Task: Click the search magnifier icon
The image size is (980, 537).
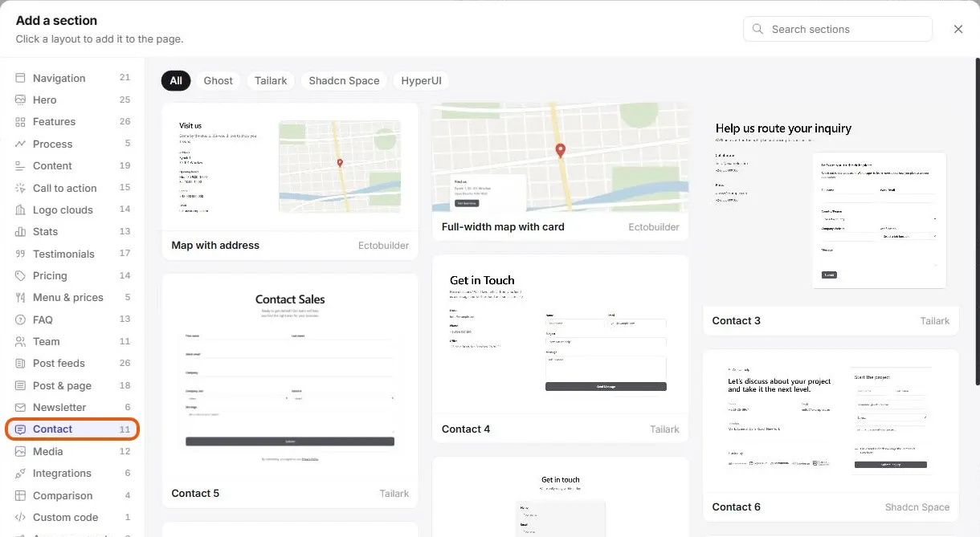Action: [x=757, y=29]
